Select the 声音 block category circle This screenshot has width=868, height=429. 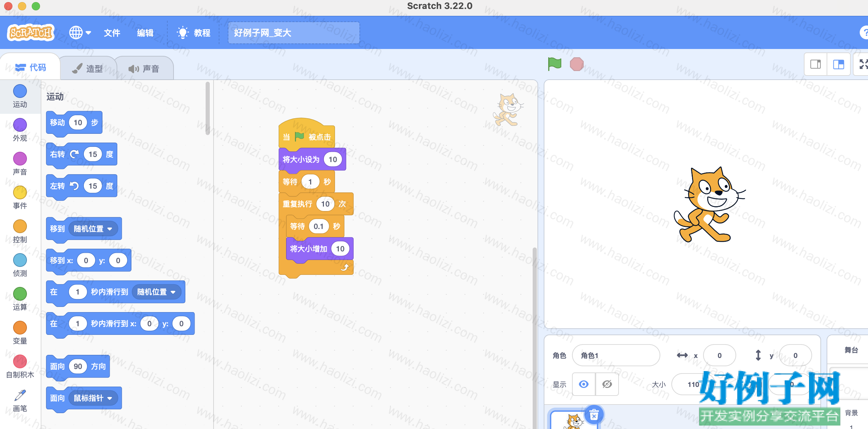click(x=20, y=159)
